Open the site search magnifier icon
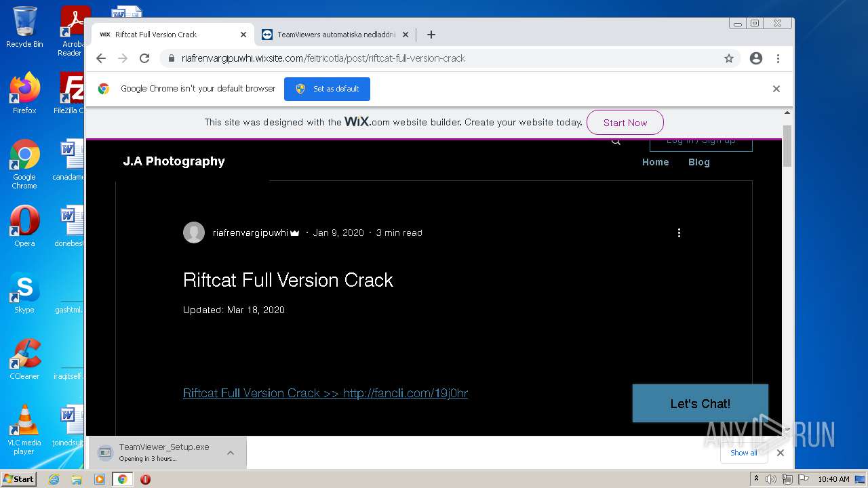Image resolution: width=868 pixels, height=488 pixels. point(616,142)
